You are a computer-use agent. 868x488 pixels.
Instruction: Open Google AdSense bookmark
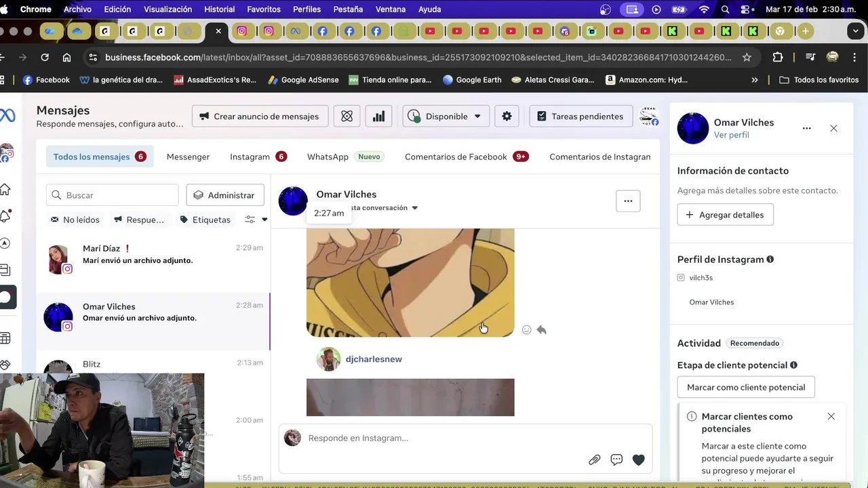coord(302,80)
